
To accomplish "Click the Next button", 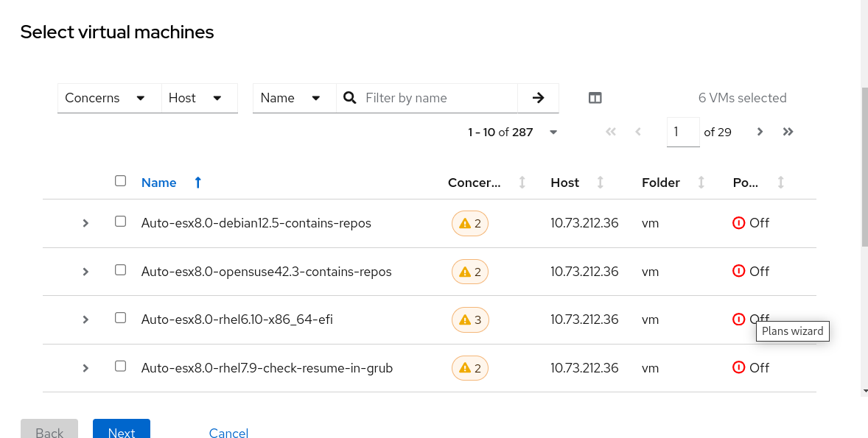I will pos(122,431).
